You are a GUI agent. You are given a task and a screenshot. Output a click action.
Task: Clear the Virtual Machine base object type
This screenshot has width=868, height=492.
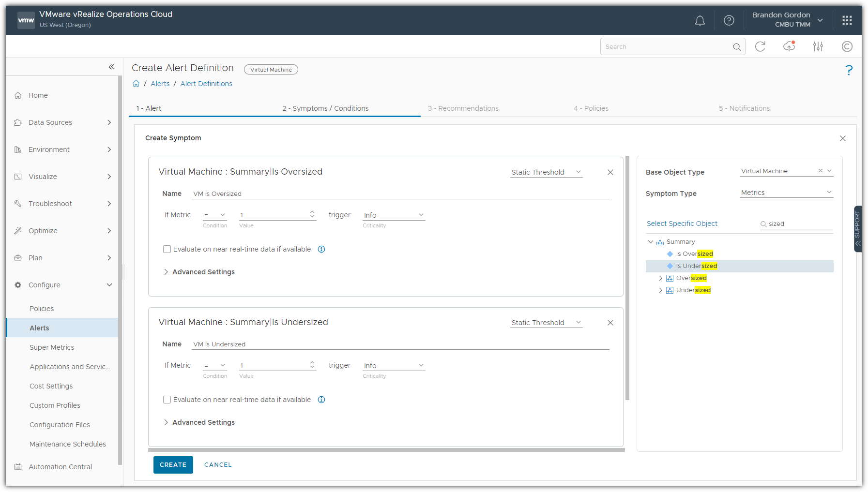pyautogui.click(x=820, y=171)
